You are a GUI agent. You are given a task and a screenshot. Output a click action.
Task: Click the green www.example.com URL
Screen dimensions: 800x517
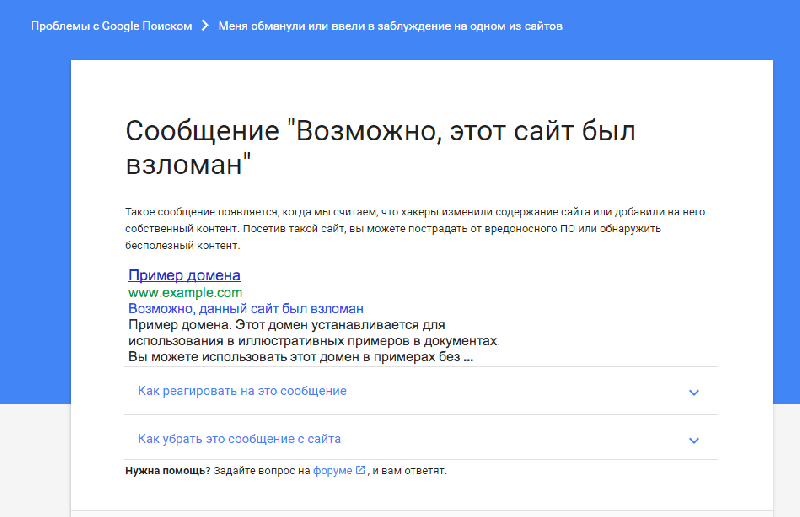tap(185, 293)
